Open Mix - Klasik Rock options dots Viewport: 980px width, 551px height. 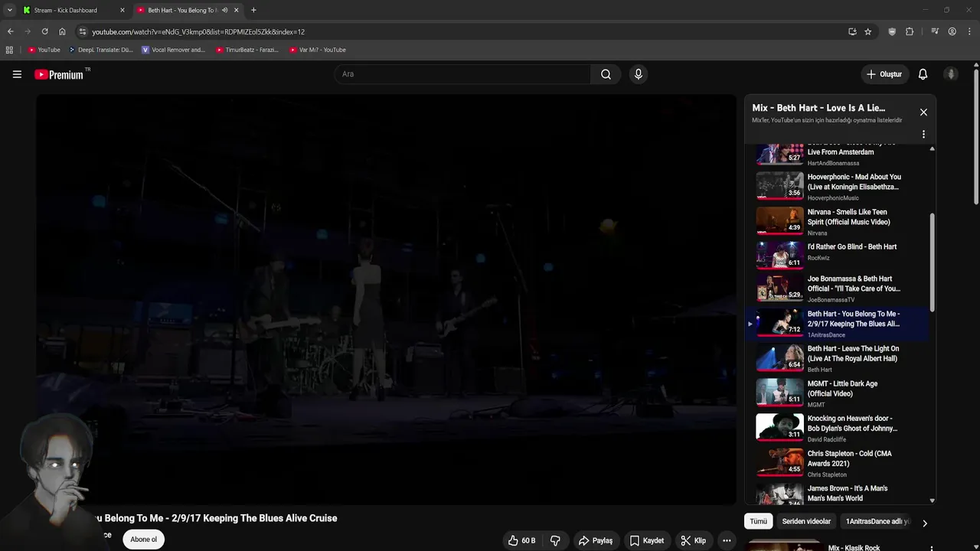click(932, 548)
